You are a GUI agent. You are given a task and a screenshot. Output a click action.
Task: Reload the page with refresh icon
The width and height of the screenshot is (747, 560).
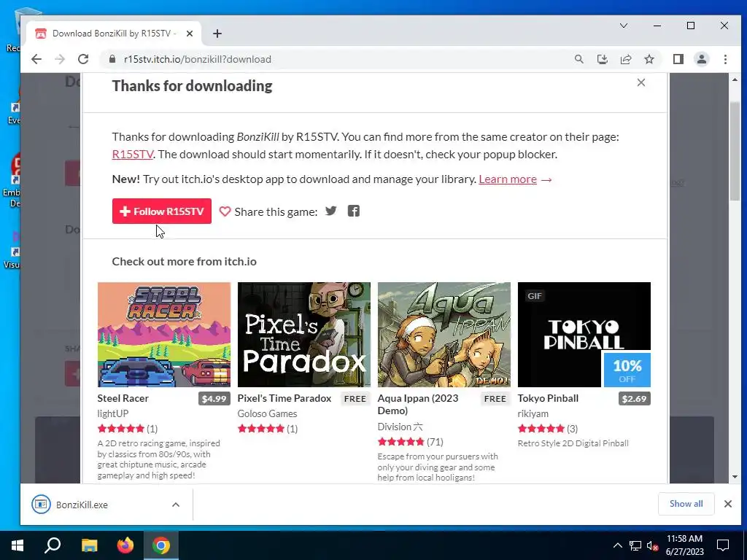83,59
